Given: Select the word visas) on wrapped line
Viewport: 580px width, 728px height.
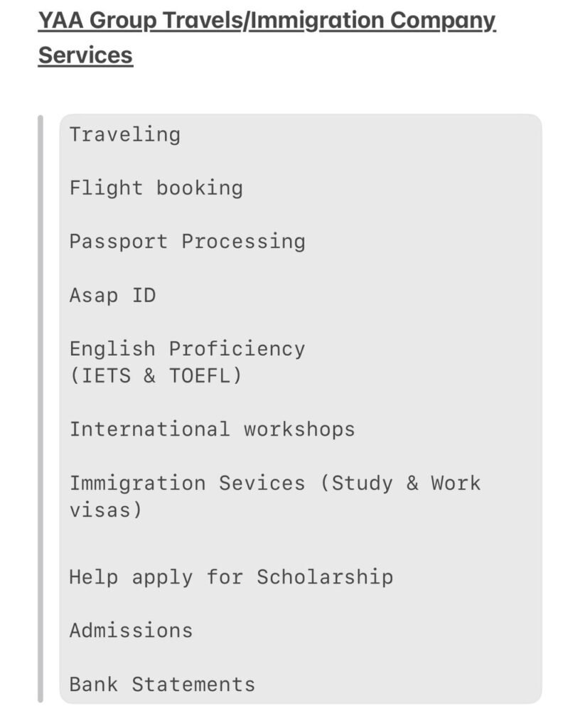Looking at the screenshot, I should (x=106, y=510).
